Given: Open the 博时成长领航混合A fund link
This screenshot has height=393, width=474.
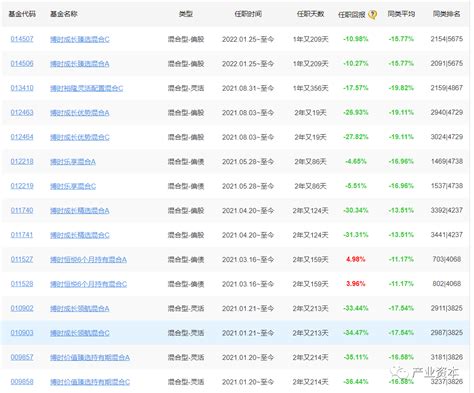Looking at the screenshot, I should point(80,308).
